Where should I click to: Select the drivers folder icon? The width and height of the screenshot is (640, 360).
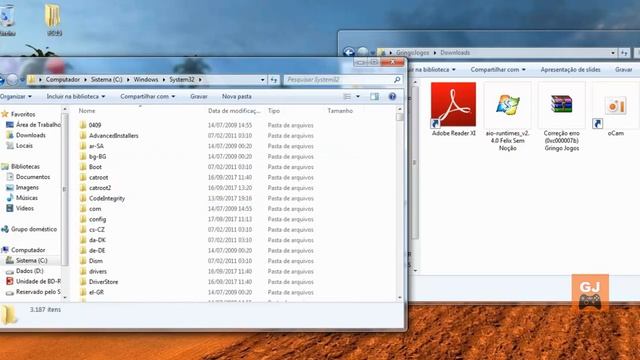[83, 271]
